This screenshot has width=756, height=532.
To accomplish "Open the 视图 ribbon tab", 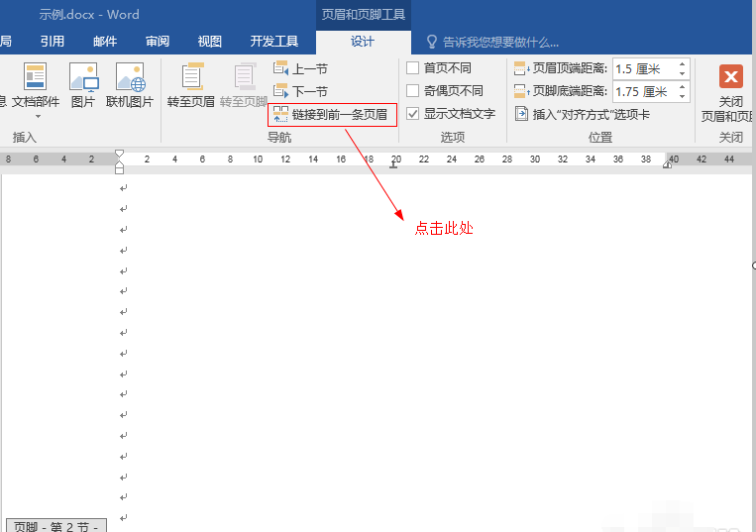I will coord(209,42).
